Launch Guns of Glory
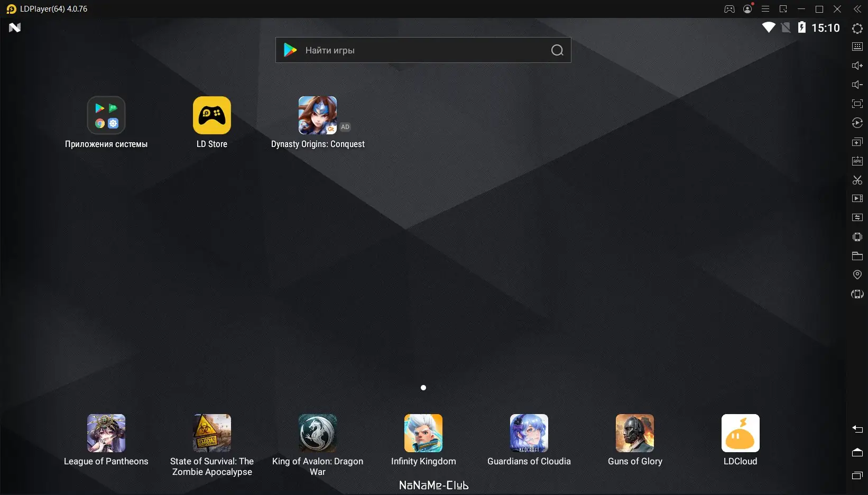This screenshot has width=868, height=495. [635, 433]
